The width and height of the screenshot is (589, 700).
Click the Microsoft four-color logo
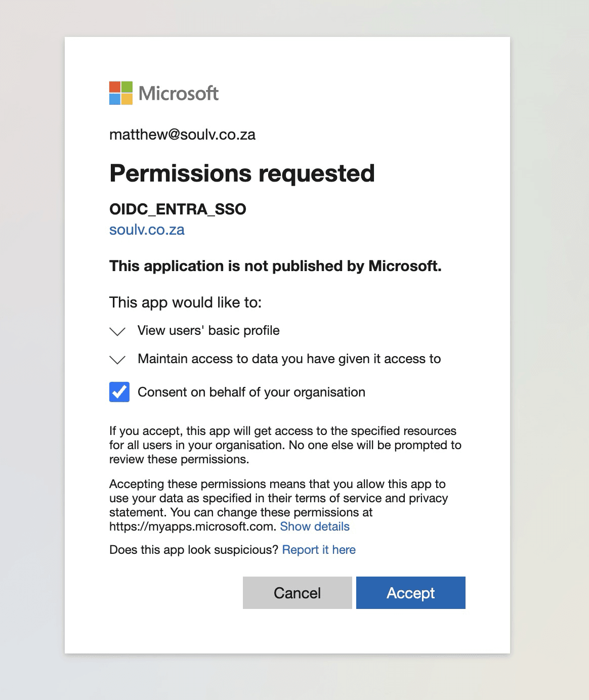[121, 93]
